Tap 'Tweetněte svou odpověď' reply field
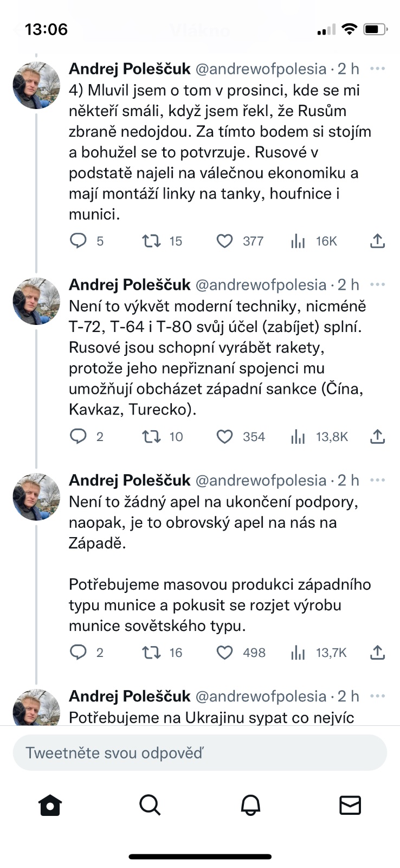 (199, 753)
